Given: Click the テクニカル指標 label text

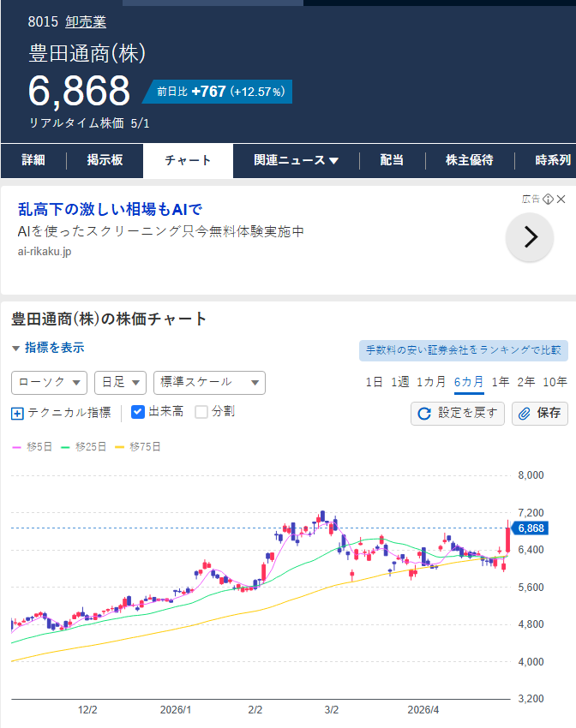Looking at the screenshot, I should (x=69, y=412).
